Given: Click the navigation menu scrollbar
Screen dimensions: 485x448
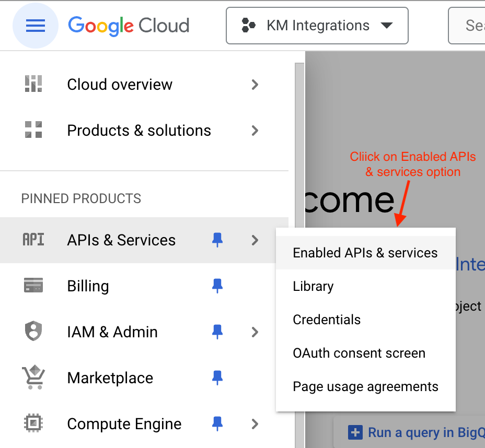Looking at the screenshot, I should pyautogui.click(x=299, y=255).
